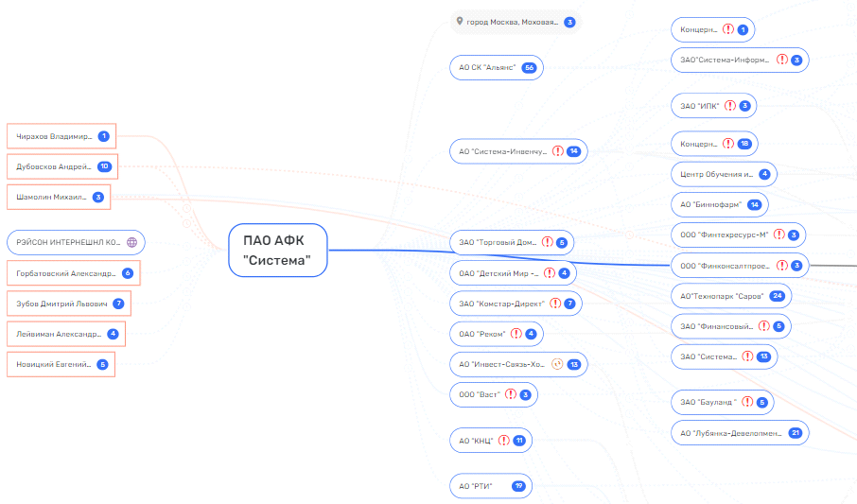Click the warning icon on Концерн node with badge 18
The height and width of the screenshot is (504, 857).
tap(728, 143)
